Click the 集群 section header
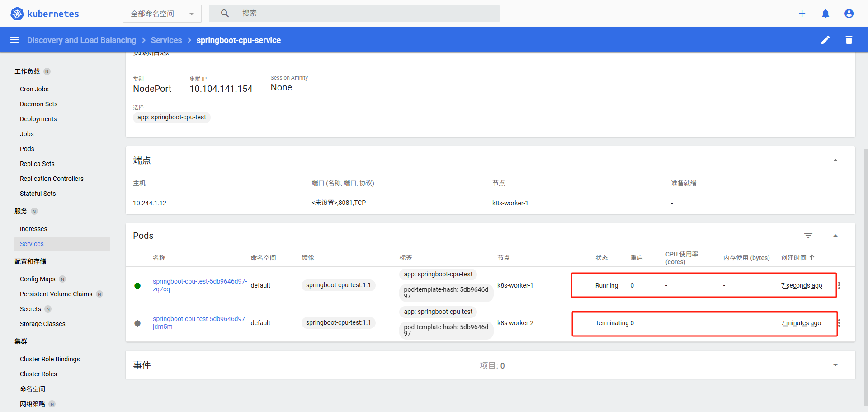868x412 pixels. coord(21,341)
